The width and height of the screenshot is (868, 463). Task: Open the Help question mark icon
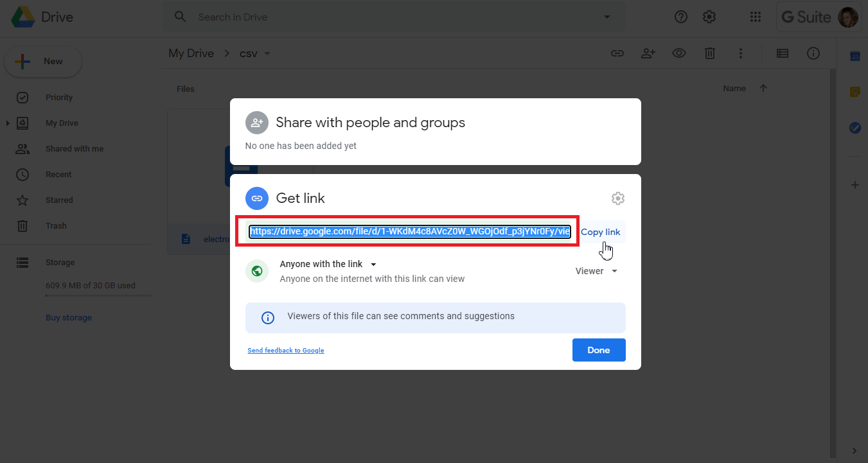pyautogui.click(x=681, y=17)
